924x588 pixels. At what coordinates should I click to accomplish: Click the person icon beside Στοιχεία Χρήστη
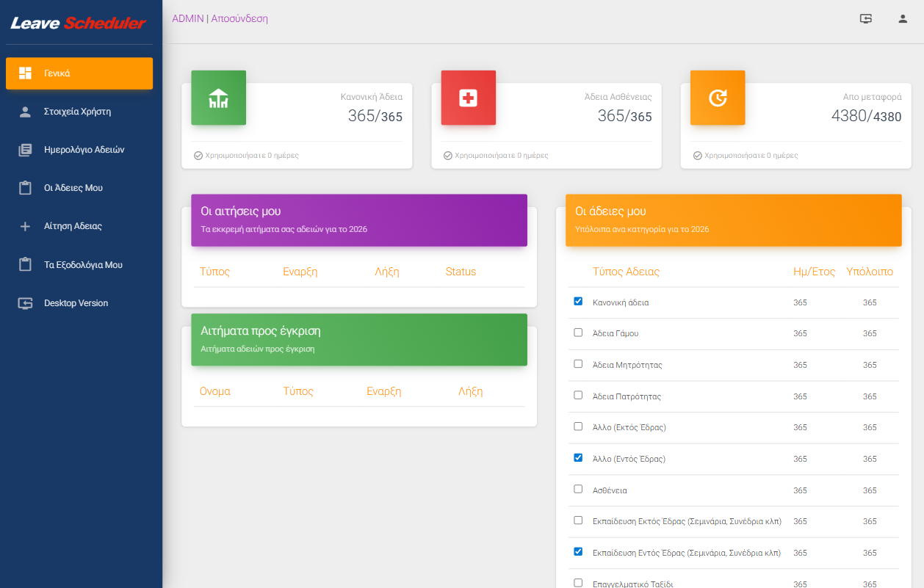pos(25,112)
